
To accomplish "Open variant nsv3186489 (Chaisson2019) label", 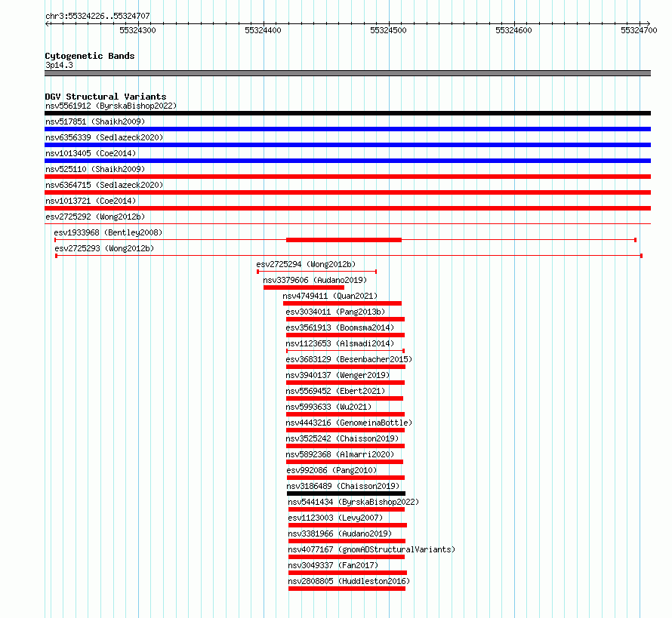I will pyautogui.click(x=343, y=486).
